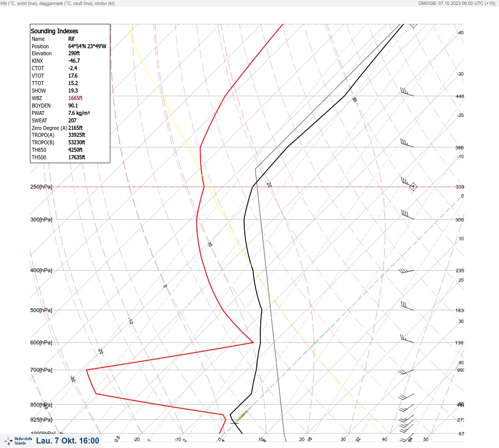Click the SHOW value 19.3
Image resolution: width=499 pixels, height=448 pixels.
tap(73, 91)
